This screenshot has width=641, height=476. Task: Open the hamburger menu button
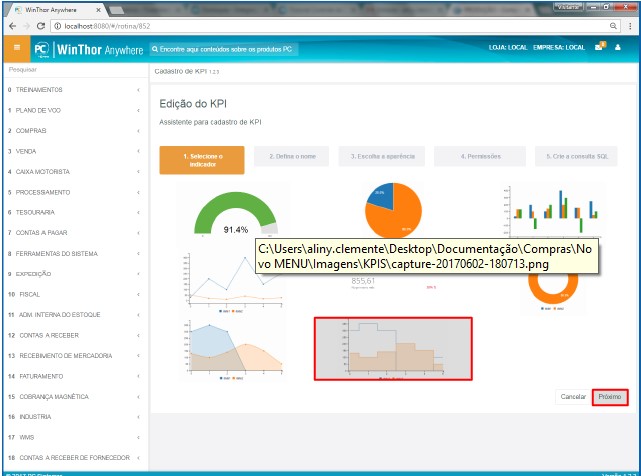click(x=17, y=48)
